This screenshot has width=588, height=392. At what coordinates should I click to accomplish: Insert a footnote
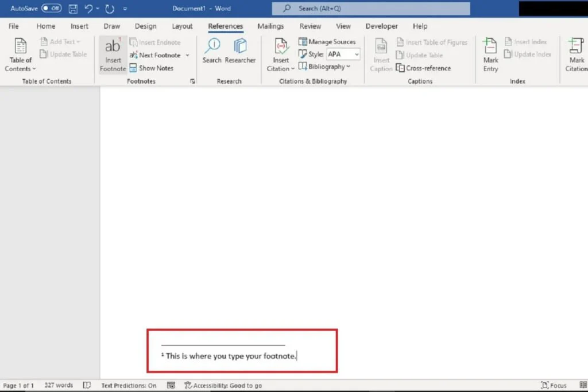point(113,55)
